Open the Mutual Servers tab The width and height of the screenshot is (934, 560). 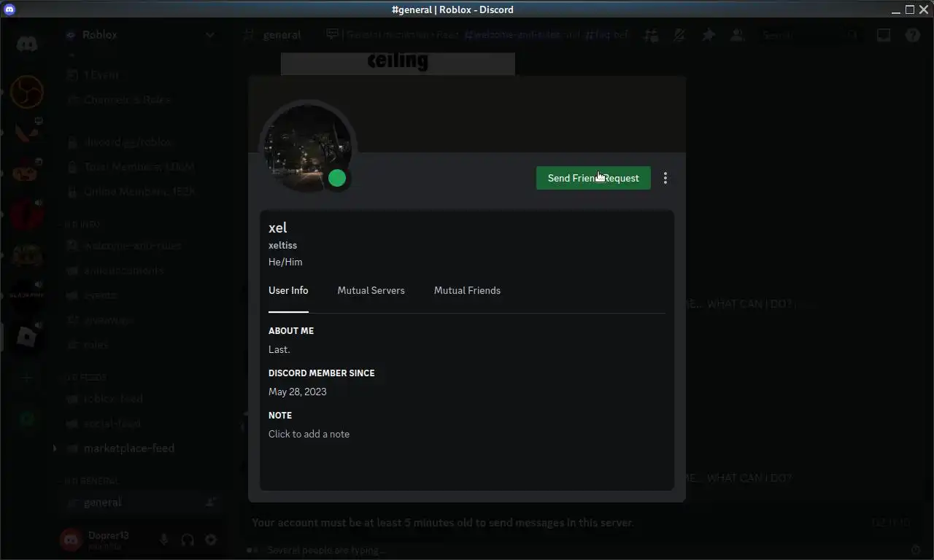[371, 290]
